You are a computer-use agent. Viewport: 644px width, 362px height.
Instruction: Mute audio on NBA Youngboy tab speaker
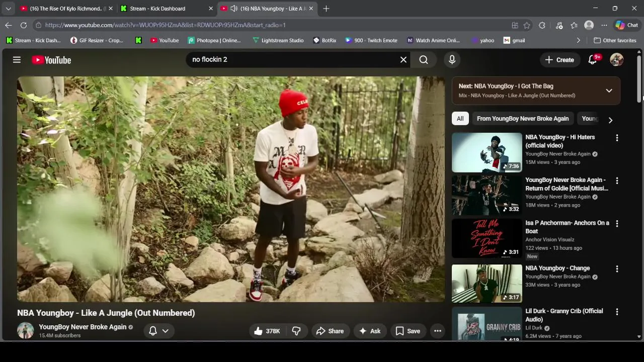click(x=234, y=9)
